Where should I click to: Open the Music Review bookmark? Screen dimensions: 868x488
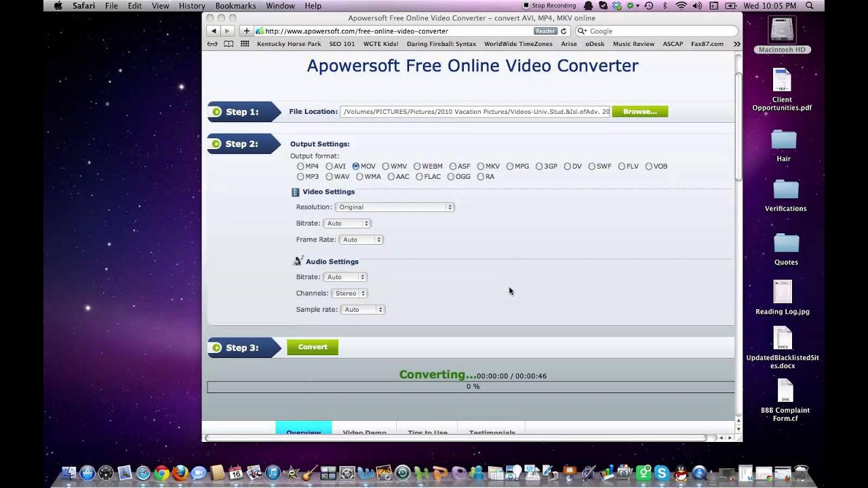(633, 44)
